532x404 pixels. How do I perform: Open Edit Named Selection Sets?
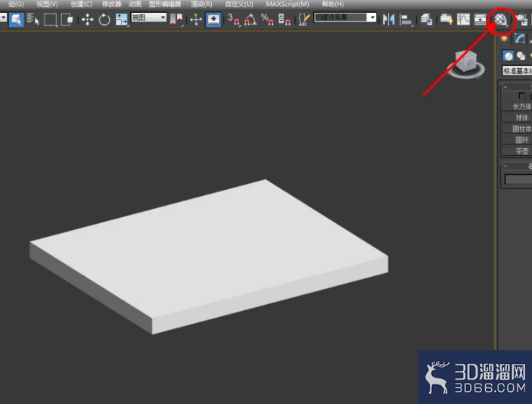304,20
